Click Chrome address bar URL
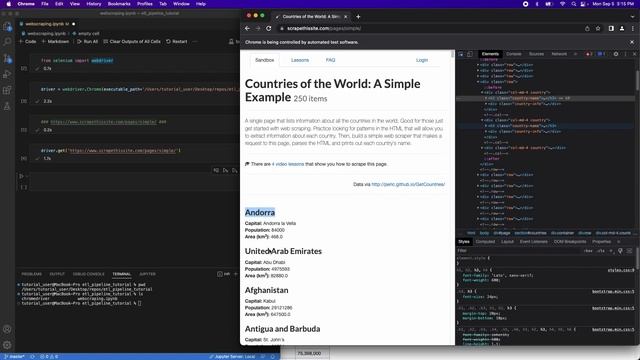This screenshot has height=360, width=640. coord(324,29)
